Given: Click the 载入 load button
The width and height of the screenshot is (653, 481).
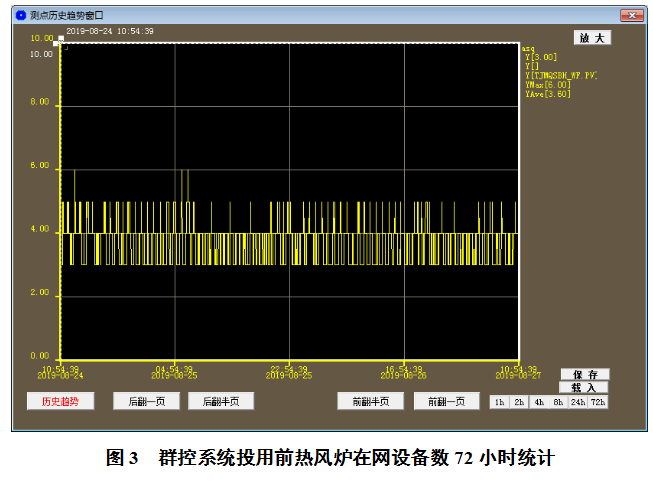Looking at the screenshot, I should tap(584, 388).
